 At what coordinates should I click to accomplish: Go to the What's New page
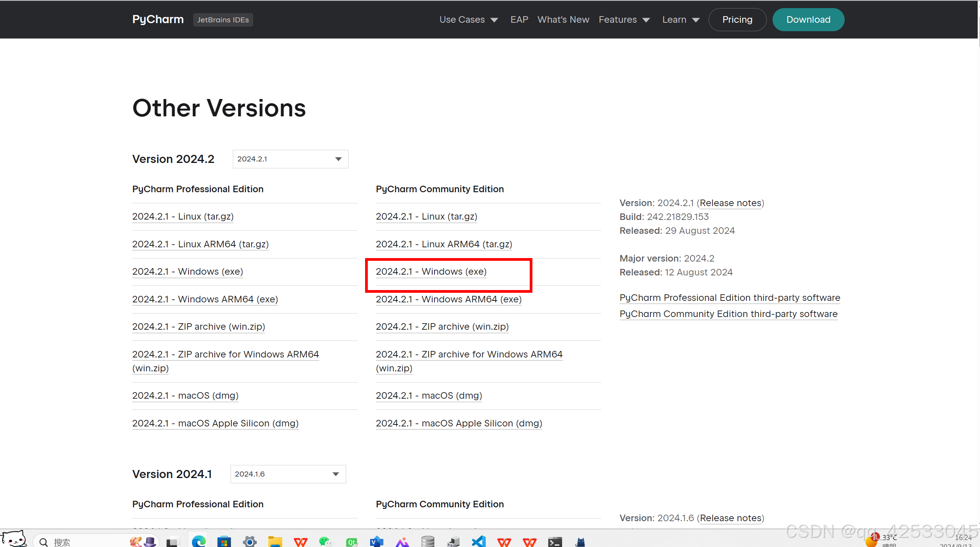tap(563, 20)
